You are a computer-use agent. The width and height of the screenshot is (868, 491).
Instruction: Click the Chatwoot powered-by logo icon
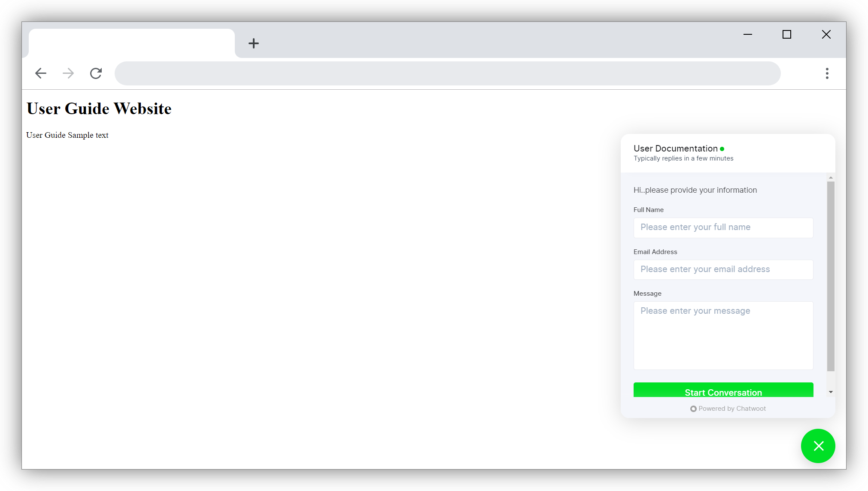point(693,409)
